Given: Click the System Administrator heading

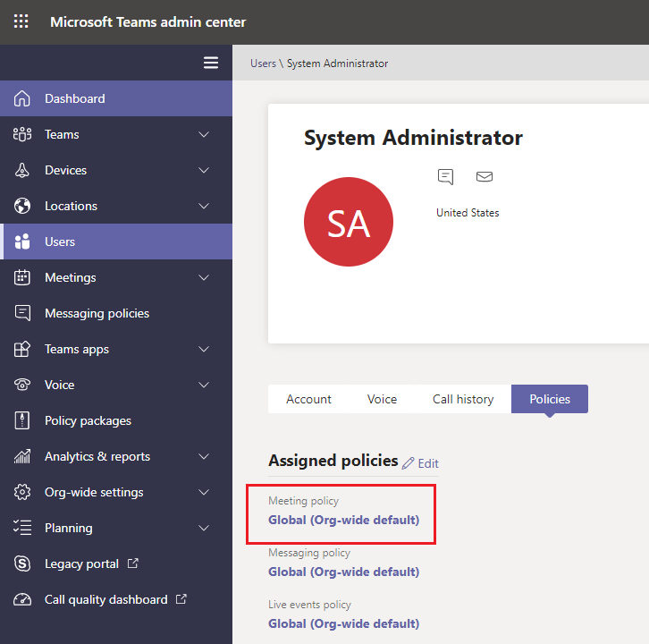Looking at the screenshot, I should pyautogui.click(x=413, y=138).
